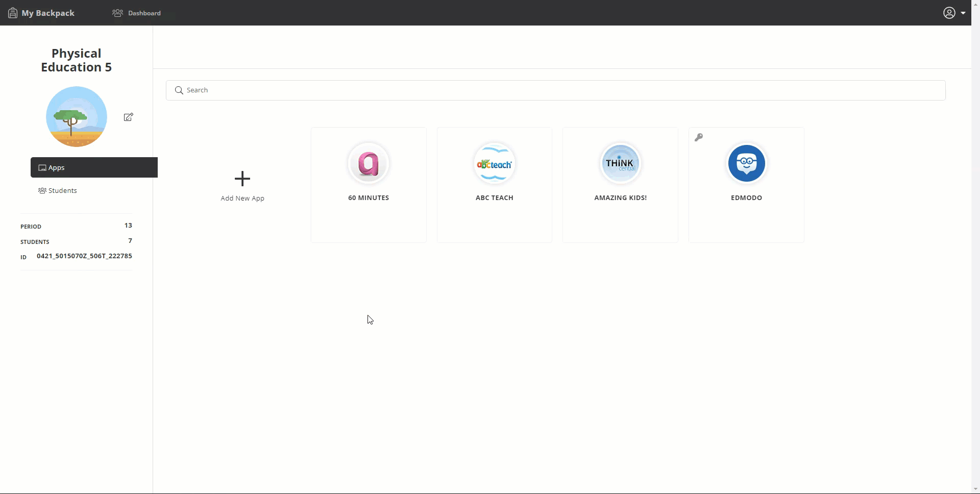Click the key icon on Edmodo card
The height and width of the screenshot is (494, 980).
click(x=699, y=137)
